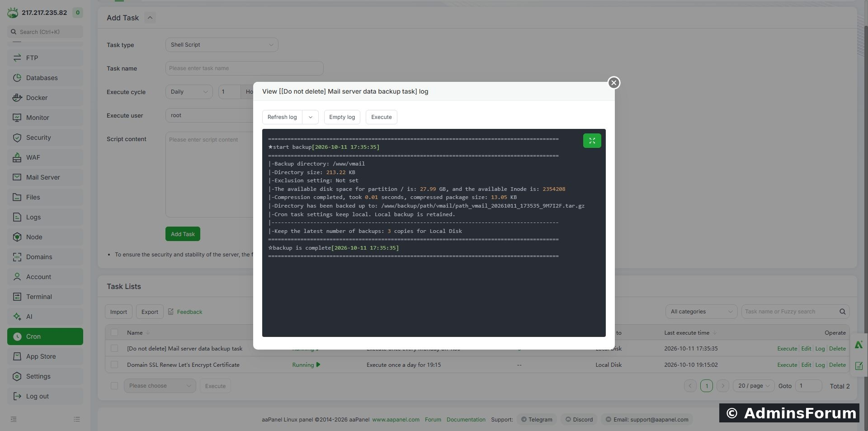Click the Terminal sidebar icon
The height and width of the screenshot is (431, 868).
(x=17, y=297)
